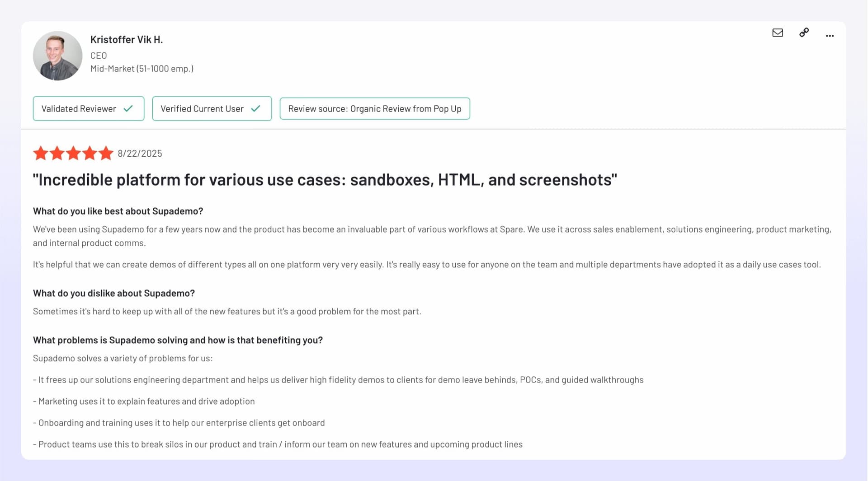Click the envelope email icon
The height and width of the screenshot is (481, 868).
coord(777,33)
